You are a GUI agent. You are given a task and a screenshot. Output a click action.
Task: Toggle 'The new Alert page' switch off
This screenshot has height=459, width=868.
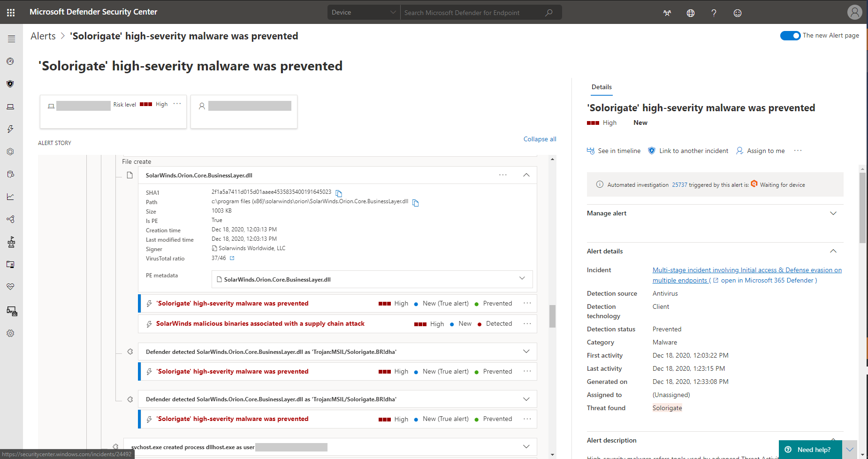tap(790, 35)
